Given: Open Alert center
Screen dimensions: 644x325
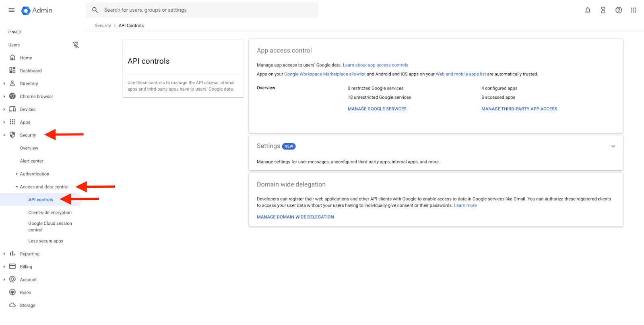Looking at the screenshot, I should coord(31,161).
